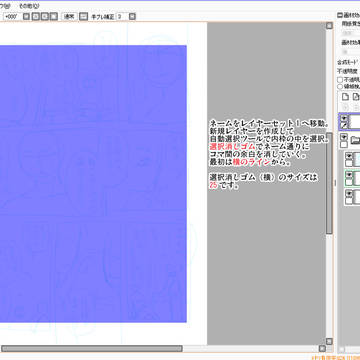Image resolution: width=360 pixels, height=360 pixels.
Task: Click the 通常 drawing mode button
Action: pos(69,16)
